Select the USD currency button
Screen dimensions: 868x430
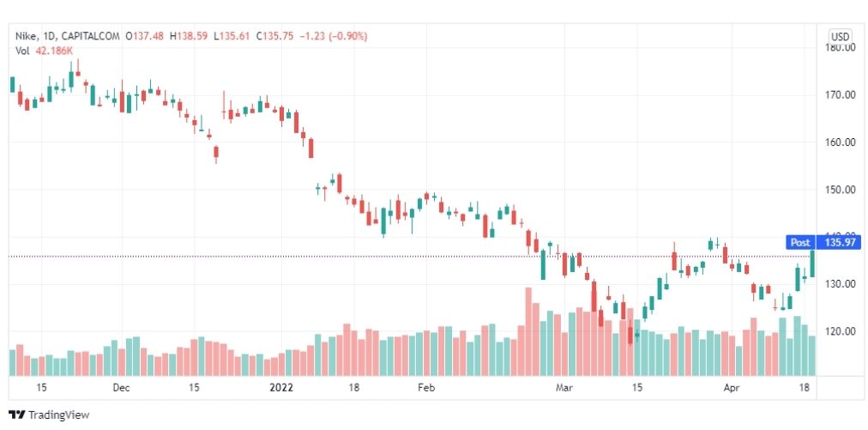(841, 37)
